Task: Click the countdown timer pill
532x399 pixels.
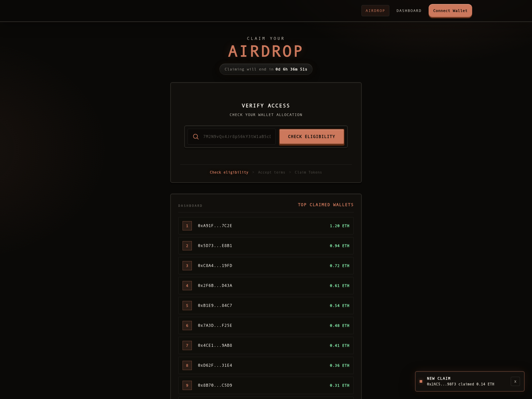Action: [x=266, y=69]
